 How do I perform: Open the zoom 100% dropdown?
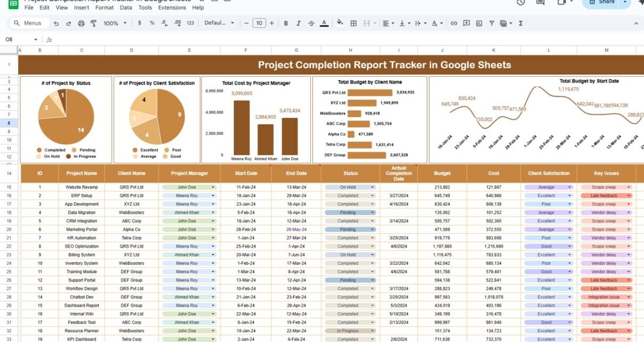115,23
